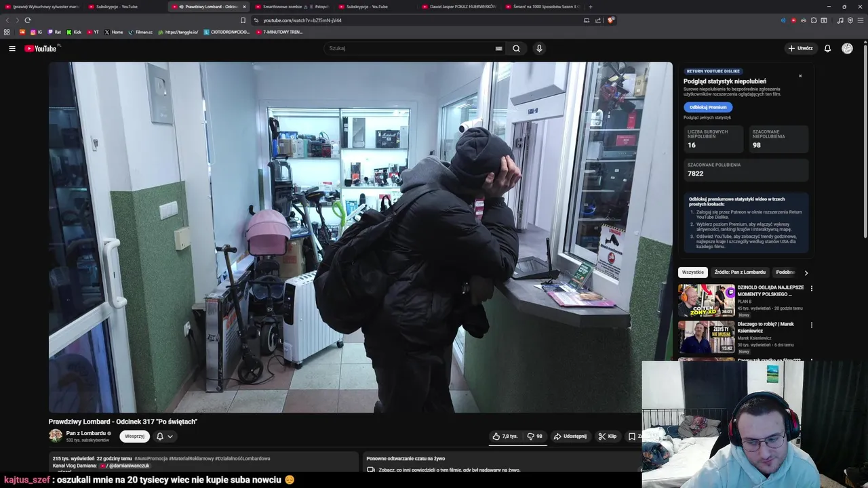868x488 pixels.
Task: Open the tanggle.io bookmark
Action: point(178,32)
